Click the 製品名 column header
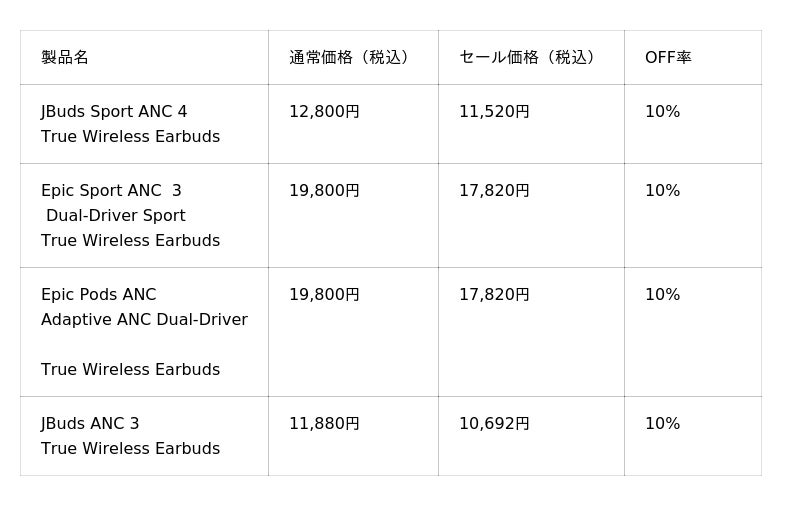This screenshot has width=800, height=506. pyautogui.click(x=65, y=57)
